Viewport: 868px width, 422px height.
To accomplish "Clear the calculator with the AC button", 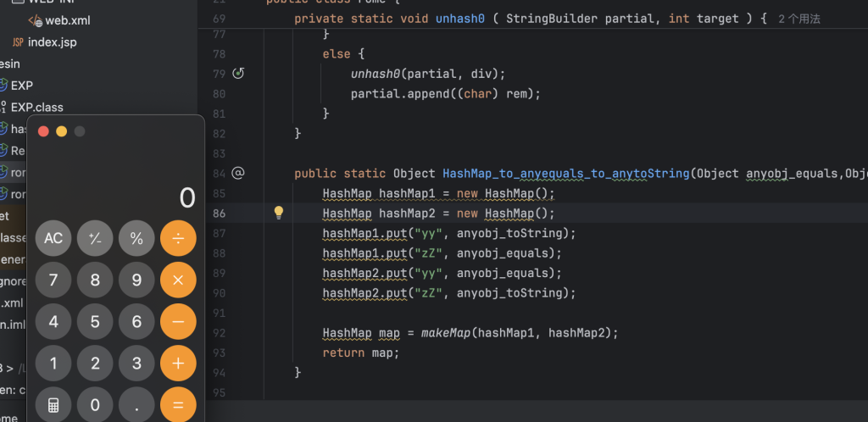I will (53, 238).
